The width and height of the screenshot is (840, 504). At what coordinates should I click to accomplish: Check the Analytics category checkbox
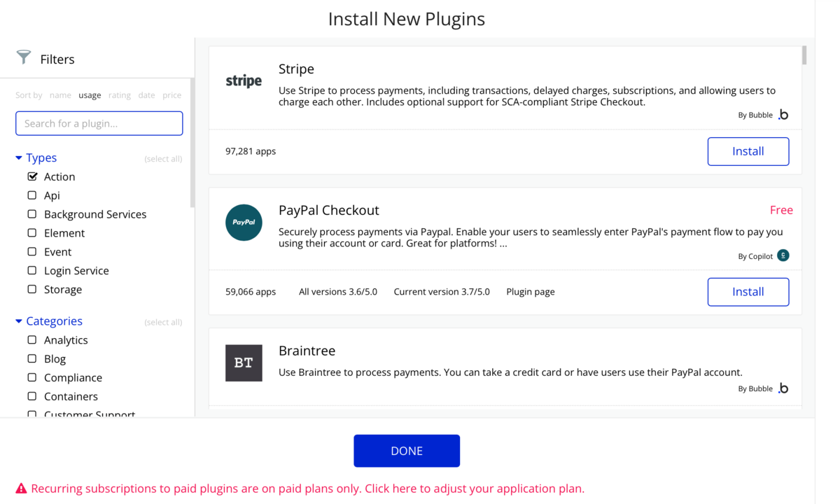[32, 339]
